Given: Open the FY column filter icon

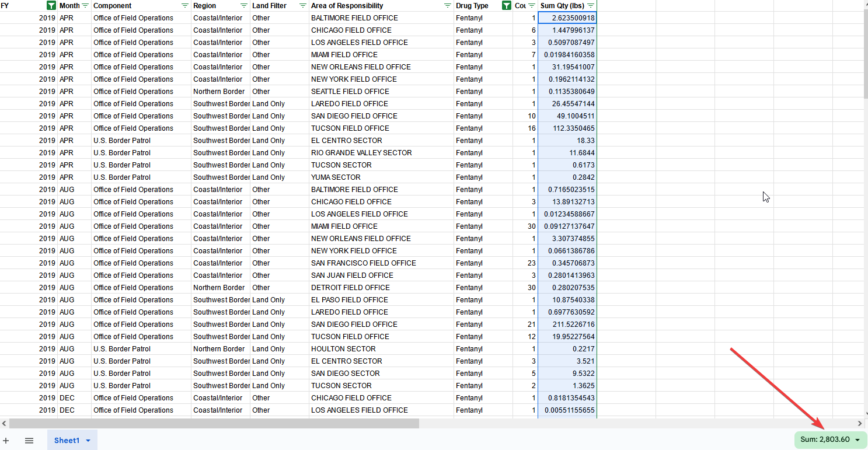Looking at the screenshot, I should (51, 5).
